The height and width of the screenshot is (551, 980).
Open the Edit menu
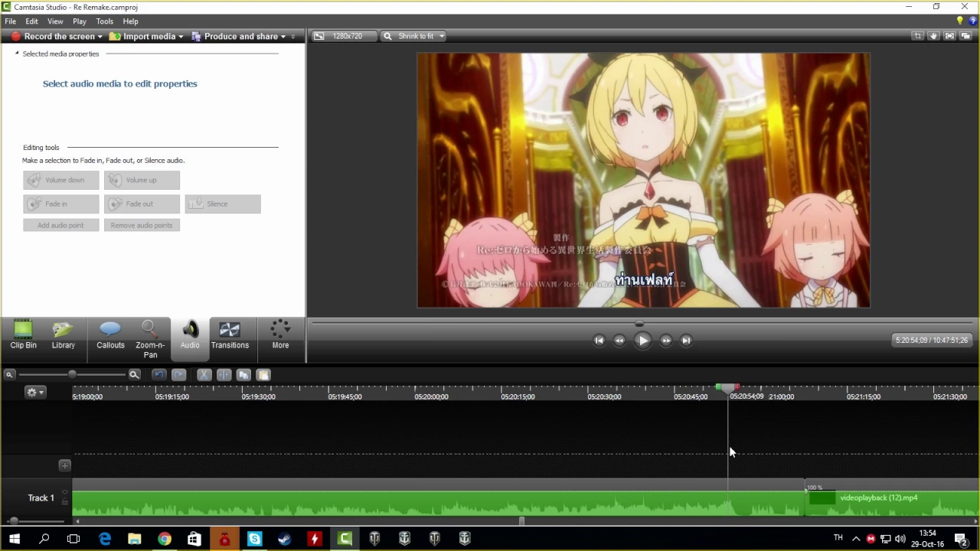click(x=32, y=21)
